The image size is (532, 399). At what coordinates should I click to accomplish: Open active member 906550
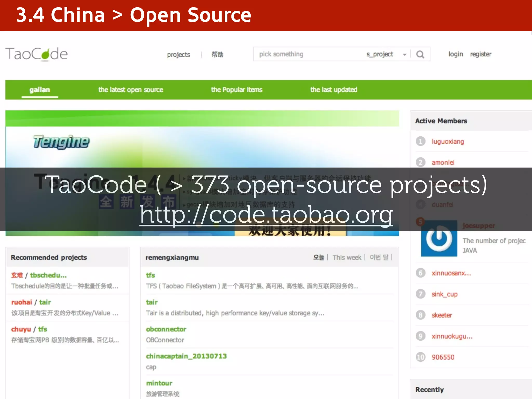pos(443,357)
